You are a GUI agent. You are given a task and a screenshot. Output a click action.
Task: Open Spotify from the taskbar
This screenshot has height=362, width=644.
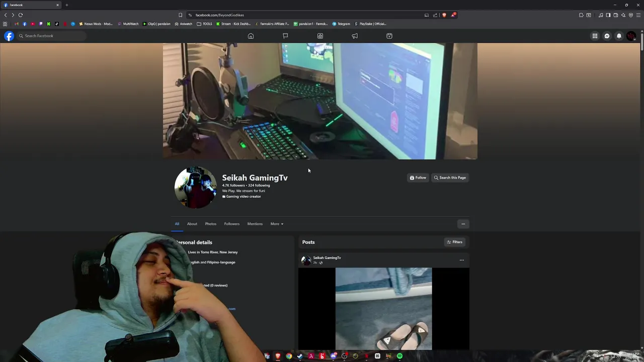399,356
